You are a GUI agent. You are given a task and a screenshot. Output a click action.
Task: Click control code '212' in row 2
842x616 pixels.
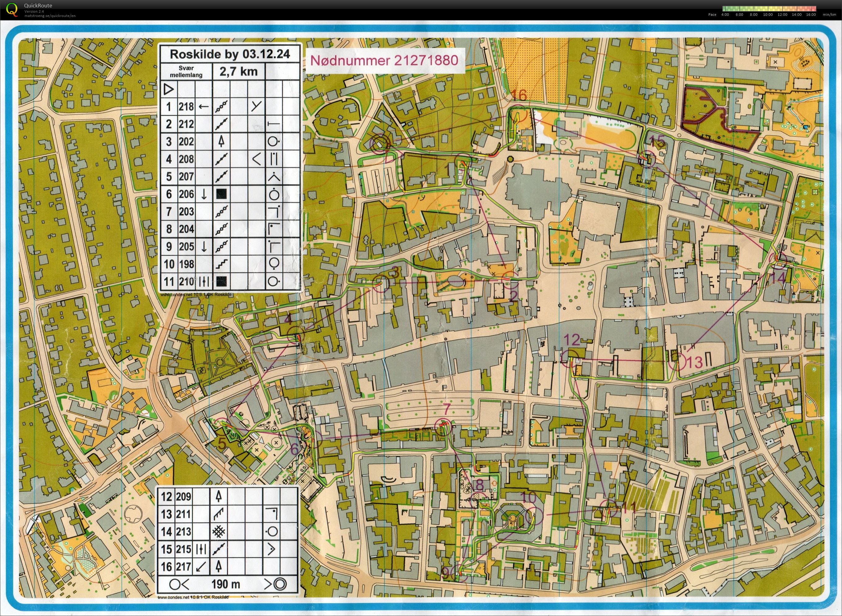(x=186, y=124)
